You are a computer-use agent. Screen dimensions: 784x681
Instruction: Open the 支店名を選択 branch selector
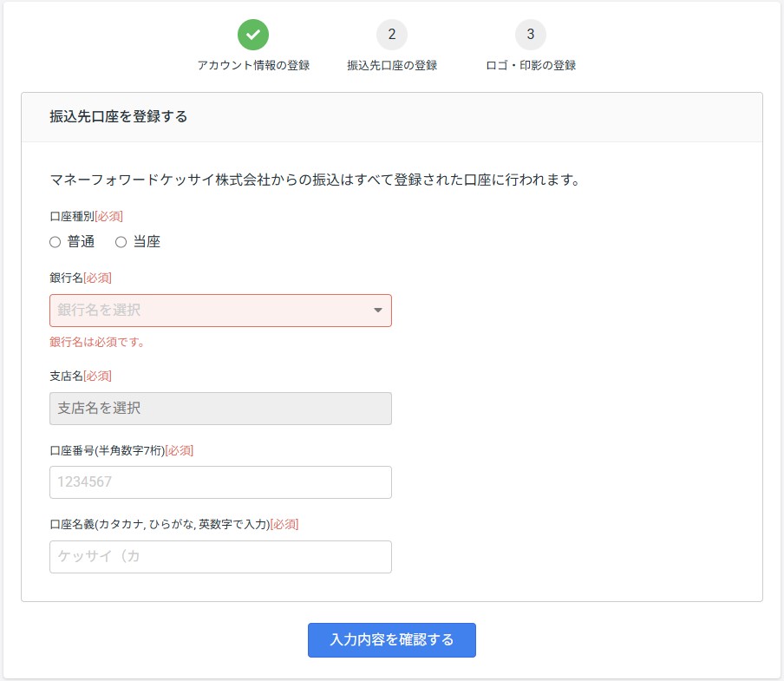(220, 409)
